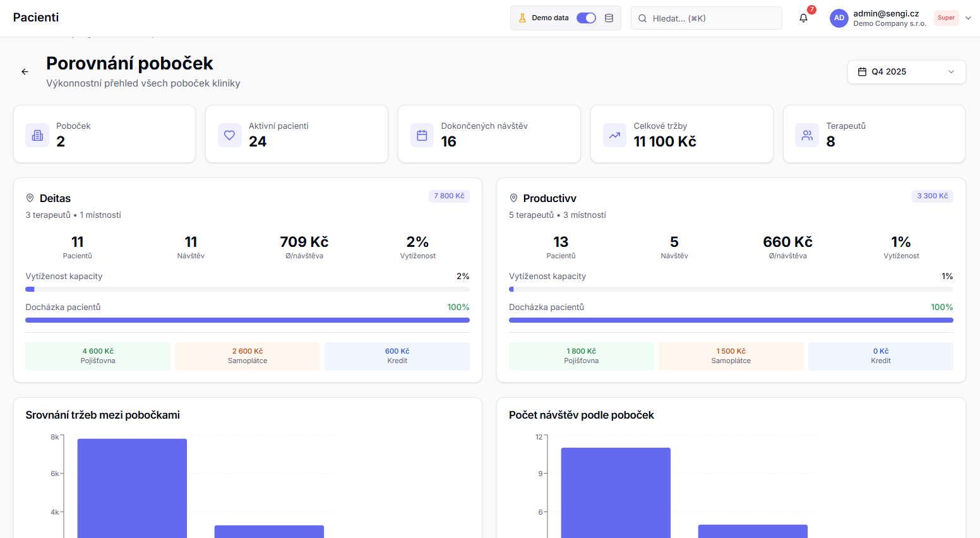Open the notifications bell
Image resolution: width=980 pixels, height=538 pixels.
[x=803, y=18]
